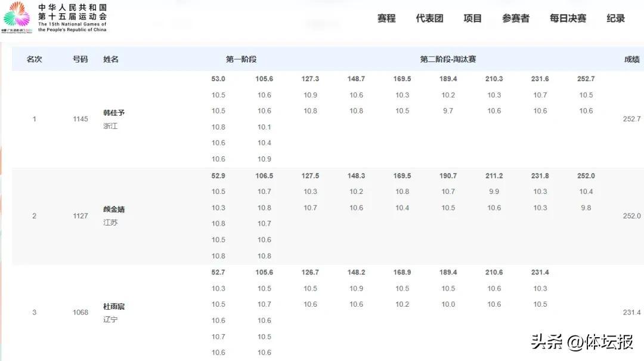Click the 浙江 delegation label
Image resolution: width=644 pixels, height=361 pixels.
(x=110, y=126)
